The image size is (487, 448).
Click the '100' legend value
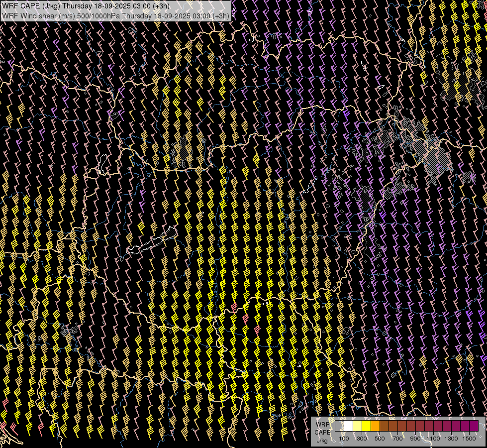pyautogui.click(x=344, y=439)
